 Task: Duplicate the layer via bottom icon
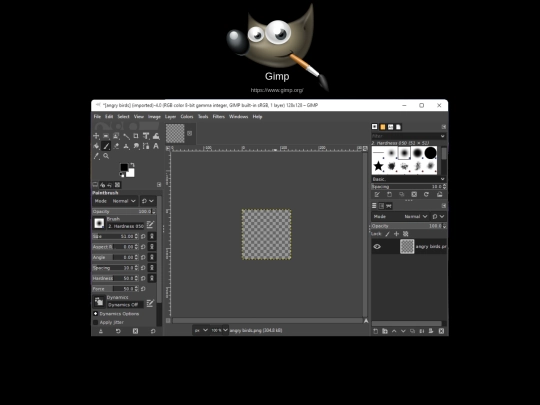(413, 331)
